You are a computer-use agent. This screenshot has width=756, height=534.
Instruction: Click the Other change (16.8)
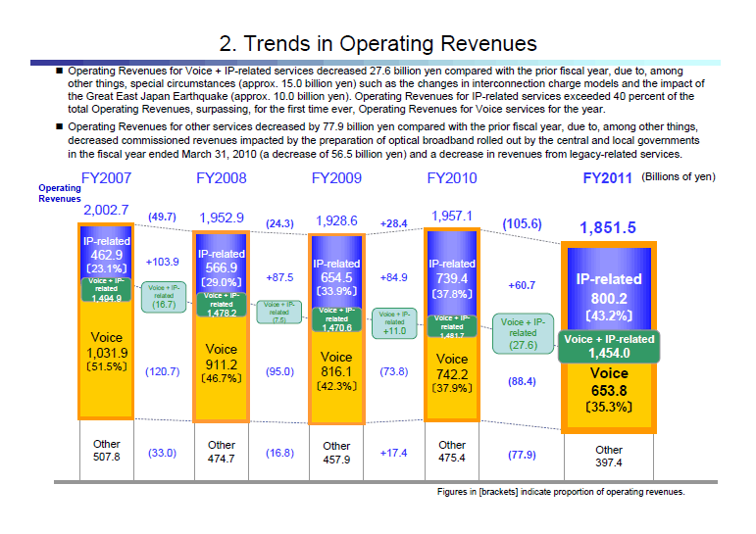point(279,453)
